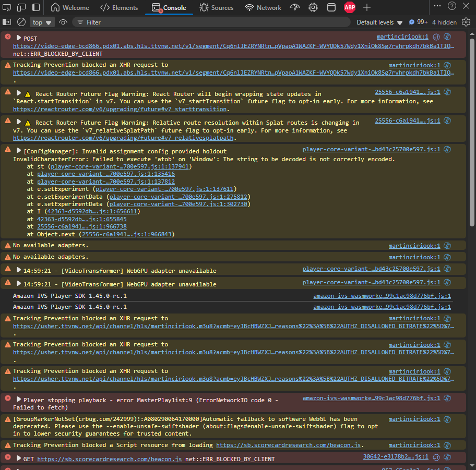Viewport: 476px width, 470px height.
Task: Click the inspect element picker icon
Action: pyautogui.click(x=6, y=7)
